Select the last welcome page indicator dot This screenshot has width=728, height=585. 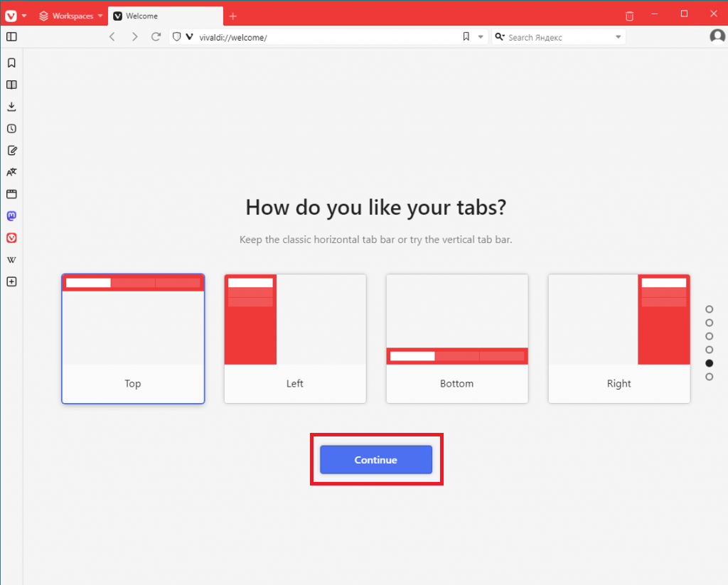[709, 377]
